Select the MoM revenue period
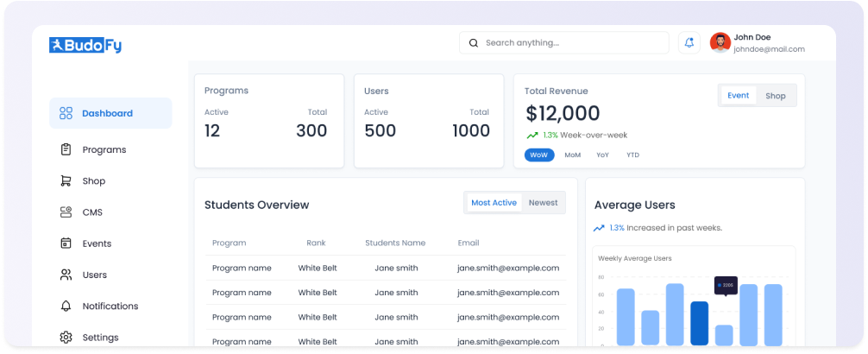The image size is (868, 354). tap(572, 155)
